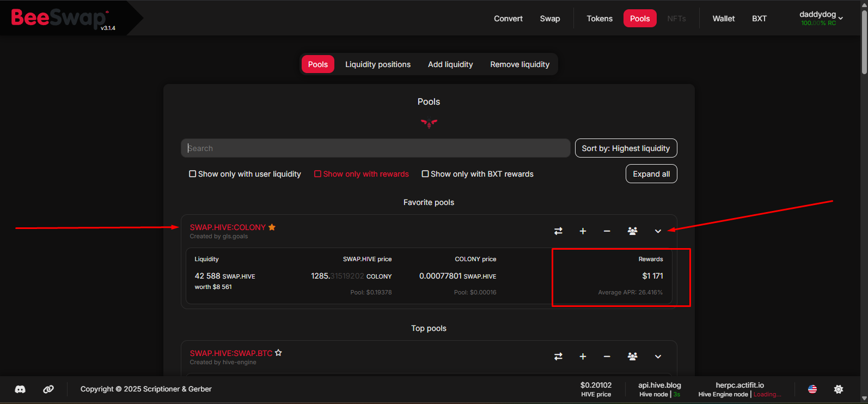Click 100.00% RC resource credits text
868x404 pixels.
pos(818,23)
